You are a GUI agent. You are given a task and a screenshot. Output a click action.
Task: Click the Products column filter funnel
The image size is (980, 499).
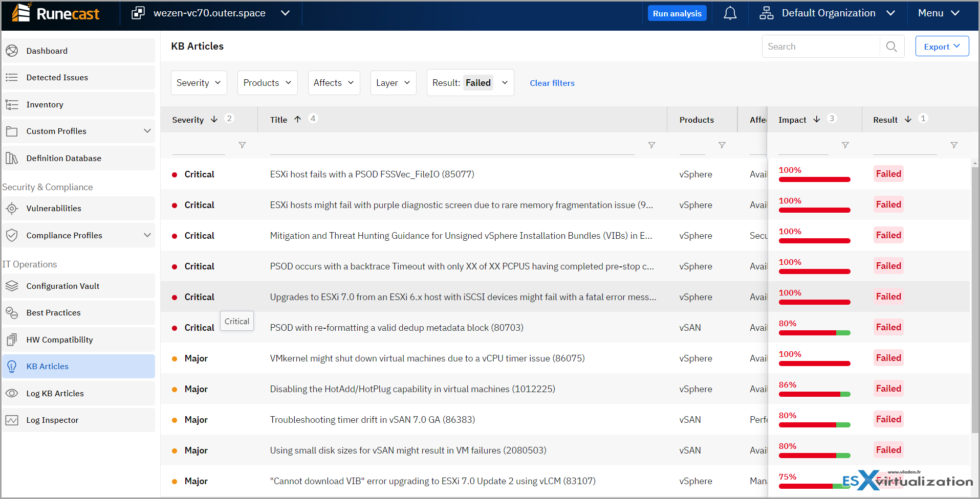[x=722, y=145]
